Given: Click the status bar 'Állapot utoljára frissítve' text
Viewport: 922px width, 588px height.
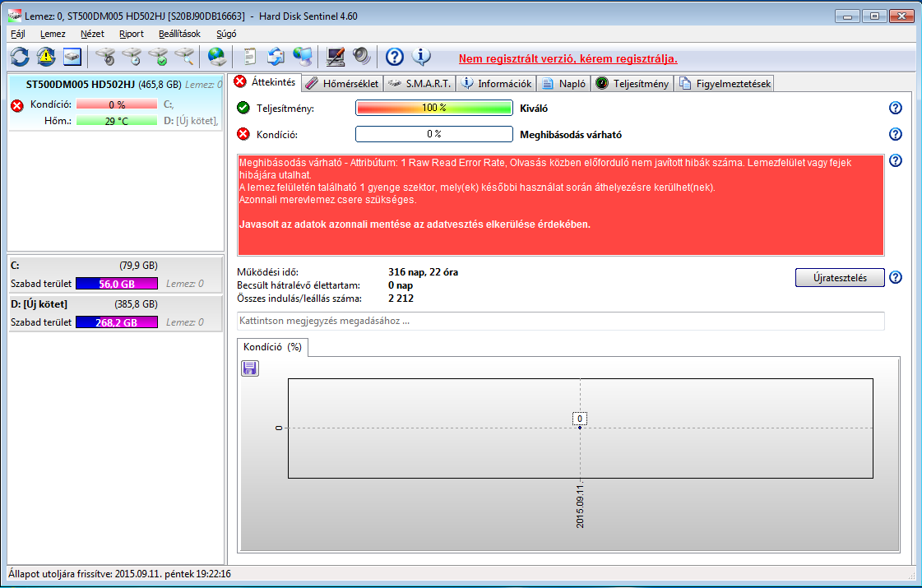Looking at the screenshot, I should (119, 574).
